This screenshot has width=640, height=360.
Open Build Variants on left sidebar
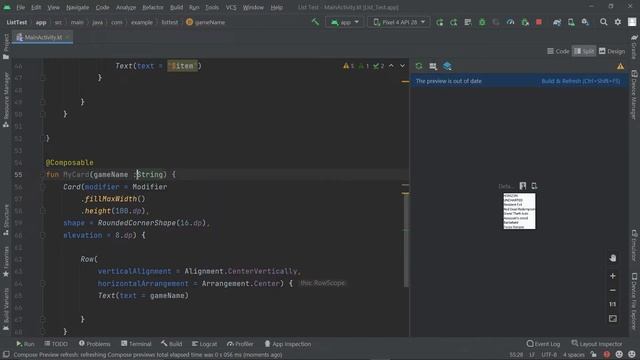[6, 309]
